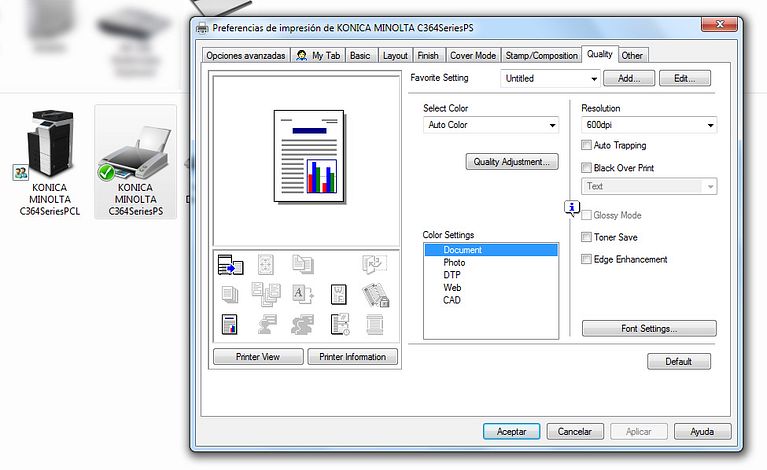Click the greyed multi-user account track icon
This screenshot has width=767, height=470.
303,324
